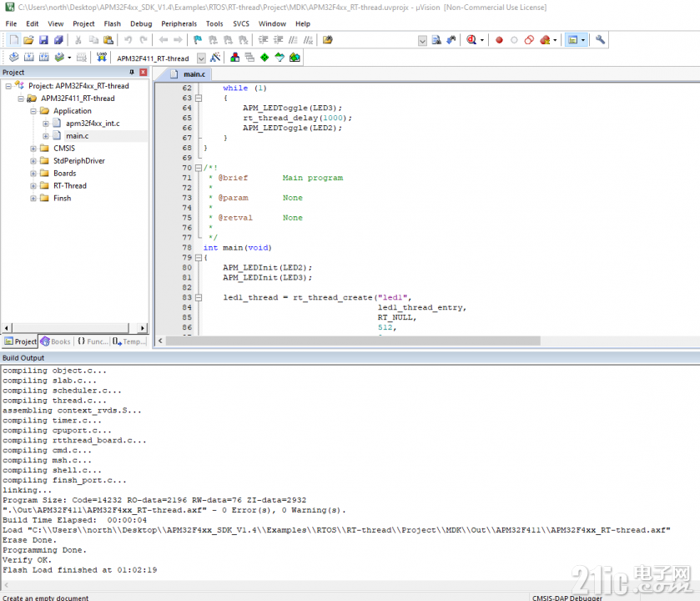Collapse the Project: APM32F4xx_RT-thread root node
This screenshot has width=700, height=601.
pyautogui.click(x=8, y=86)
